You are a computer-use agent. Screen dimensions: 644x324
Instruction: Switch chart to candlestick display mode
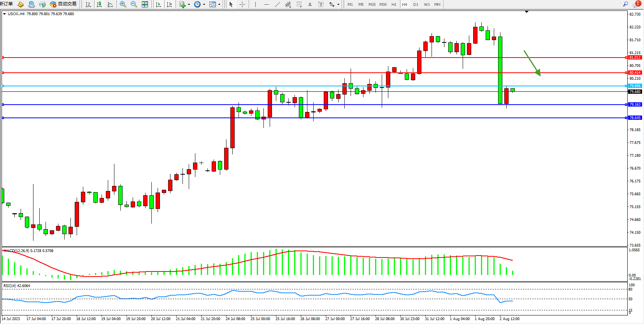click(x=99, y=4)
